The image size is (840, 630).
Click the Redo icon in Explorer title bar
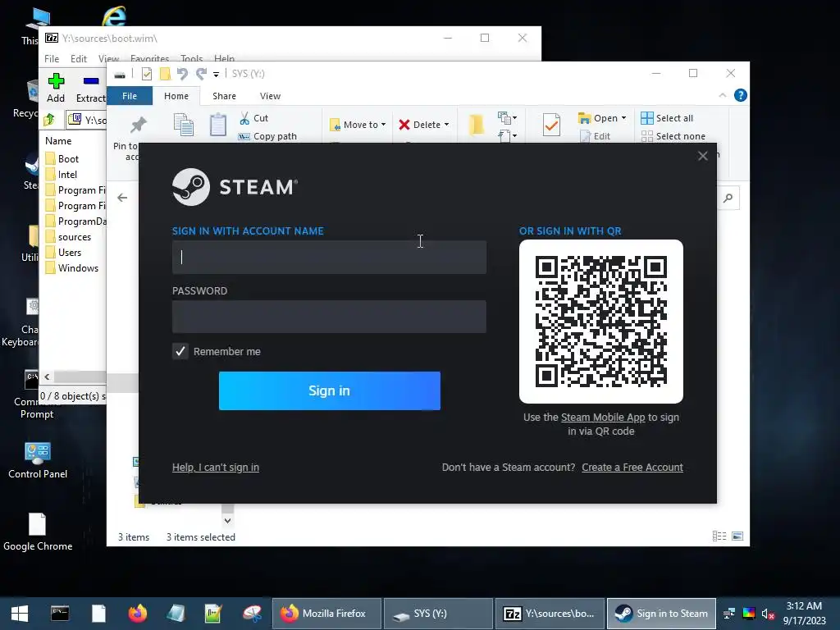[x=201, y=74]
